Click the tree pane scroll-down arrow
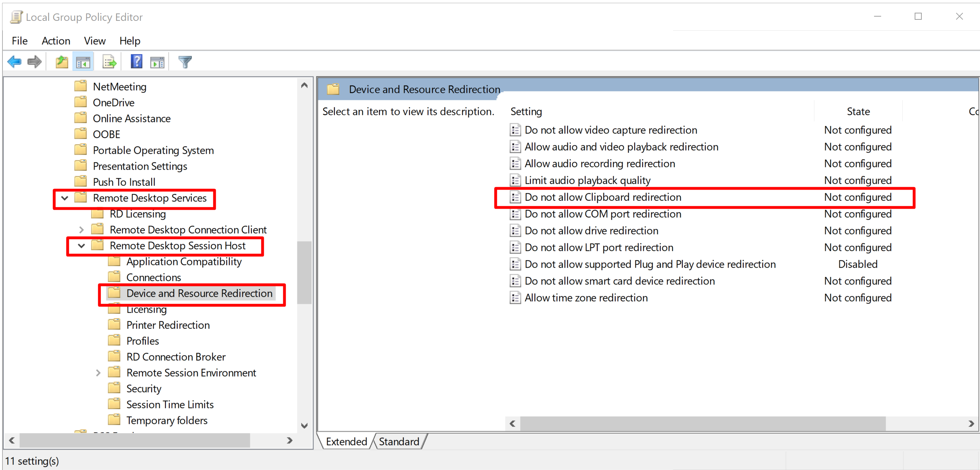 coord(304,426)
